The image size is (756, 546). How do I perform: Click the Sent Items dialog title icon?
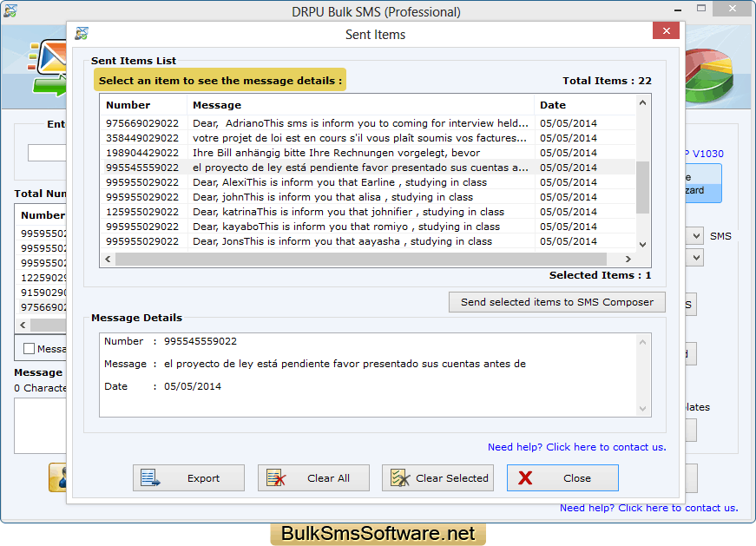click(x=82, y=34)
